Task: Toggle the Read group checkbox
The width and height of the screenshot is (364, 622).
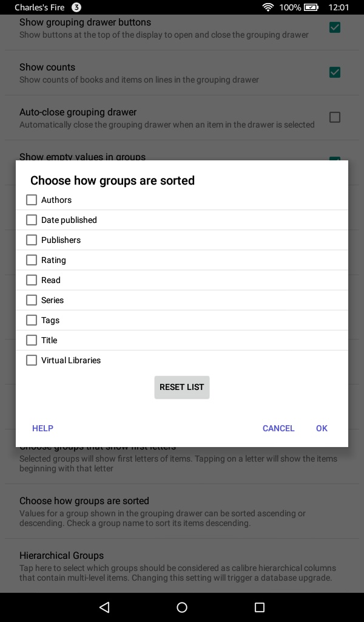Action: click(x=32, y=280)
